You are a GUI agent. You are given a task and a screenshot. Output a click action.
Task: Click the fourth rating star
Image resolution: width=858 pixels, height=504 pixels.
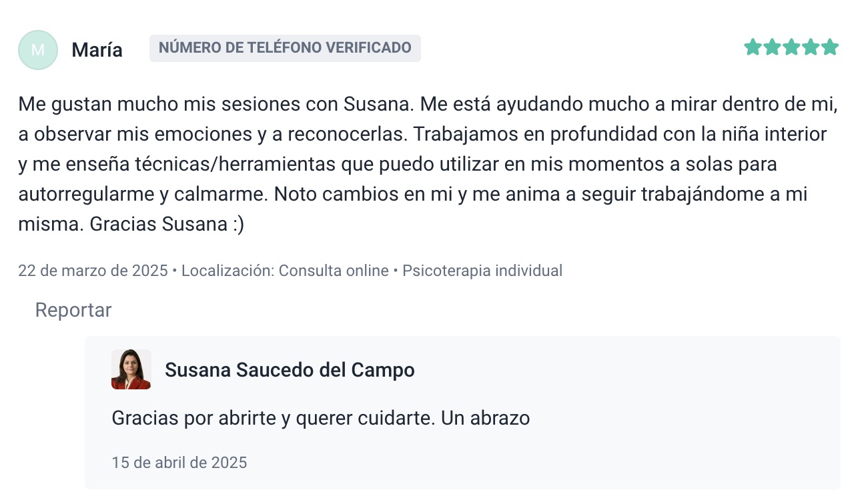pos(811,47)
